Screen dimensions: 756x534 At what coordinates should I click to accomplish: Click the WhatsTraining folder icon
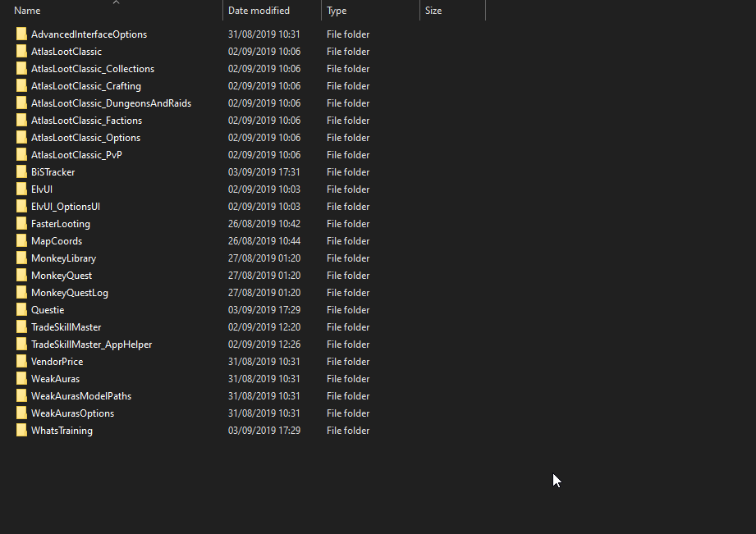(21, 431)
